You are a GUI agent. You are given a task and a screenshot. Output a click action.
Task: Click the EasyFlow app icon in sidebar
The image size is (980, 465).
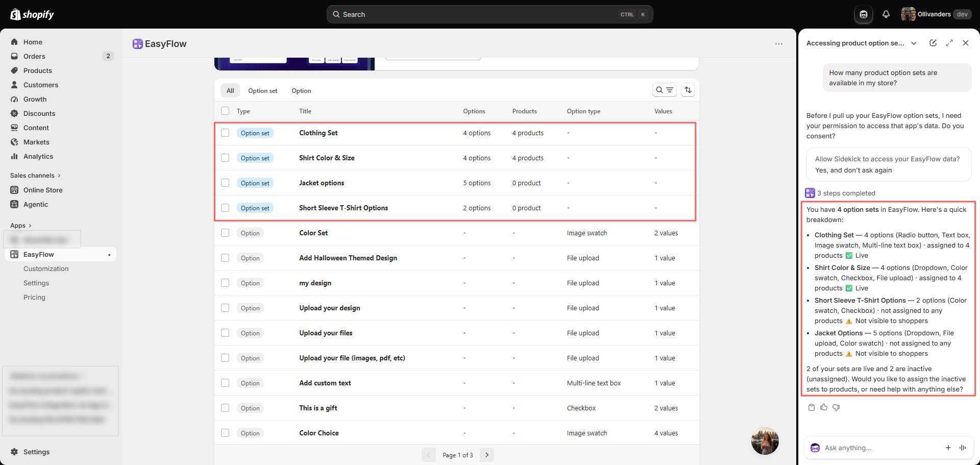click(x=14, y=254)
